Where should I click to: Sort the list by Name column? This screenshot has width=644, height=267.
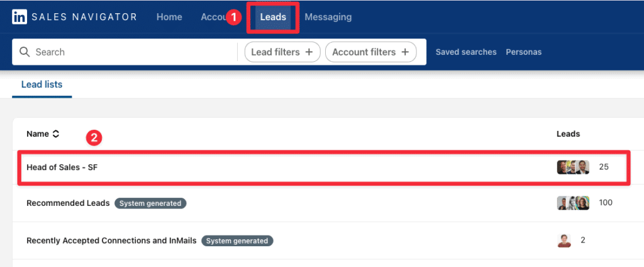(43, 133)
